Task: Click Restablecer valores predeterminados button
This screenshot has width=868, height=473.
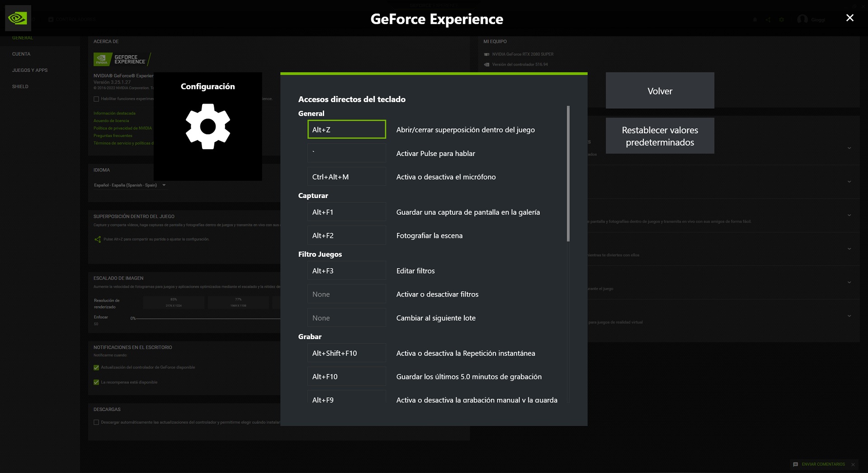Action: click(660, 136)
